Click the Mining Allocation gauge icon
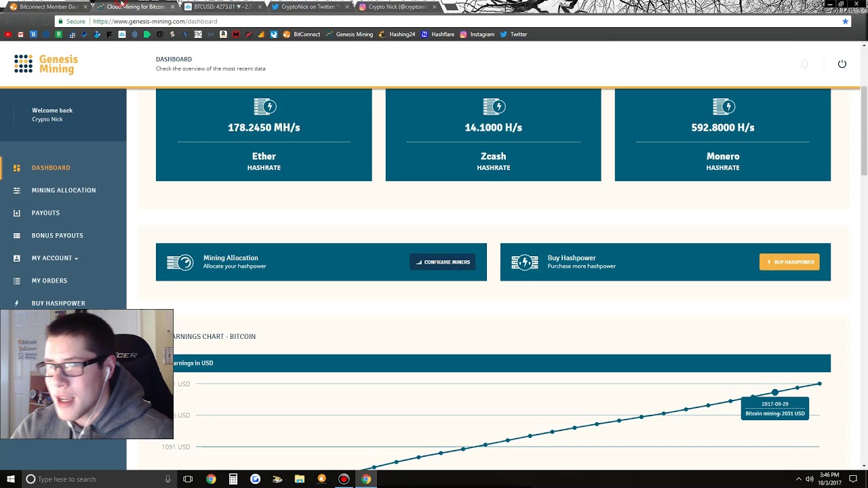 [180, 262]
